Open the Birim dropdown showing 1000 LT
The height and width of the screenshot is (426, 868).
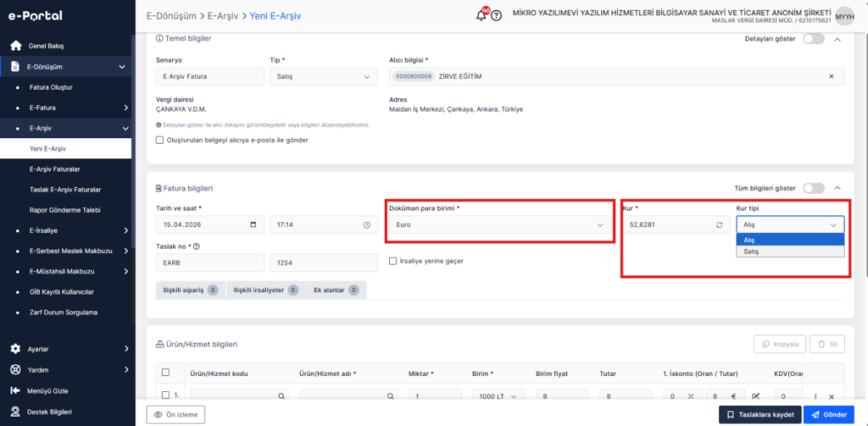[x=500, y=396]
